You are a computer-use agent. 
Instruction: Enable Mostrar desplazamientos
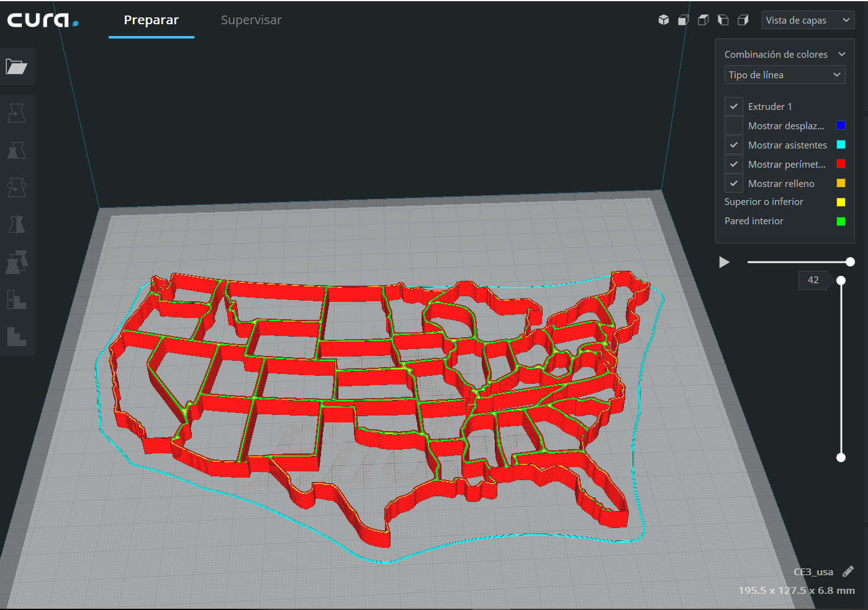[x=733, y=125]
